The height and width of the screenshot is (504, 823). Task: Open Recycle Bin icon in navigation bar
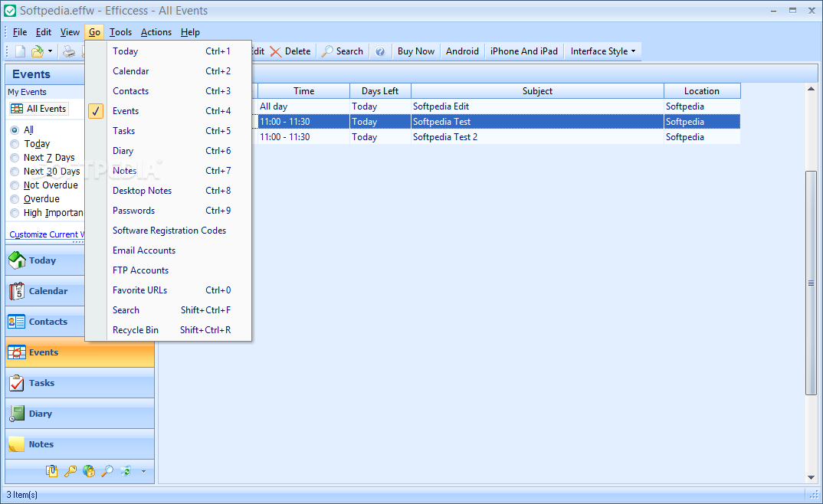pos(126,471)
